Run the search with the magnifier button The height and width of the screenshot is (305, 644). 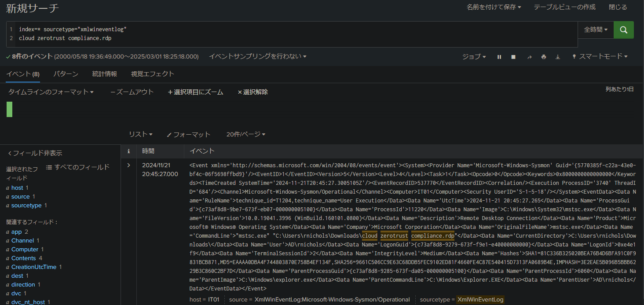(623, 30)
